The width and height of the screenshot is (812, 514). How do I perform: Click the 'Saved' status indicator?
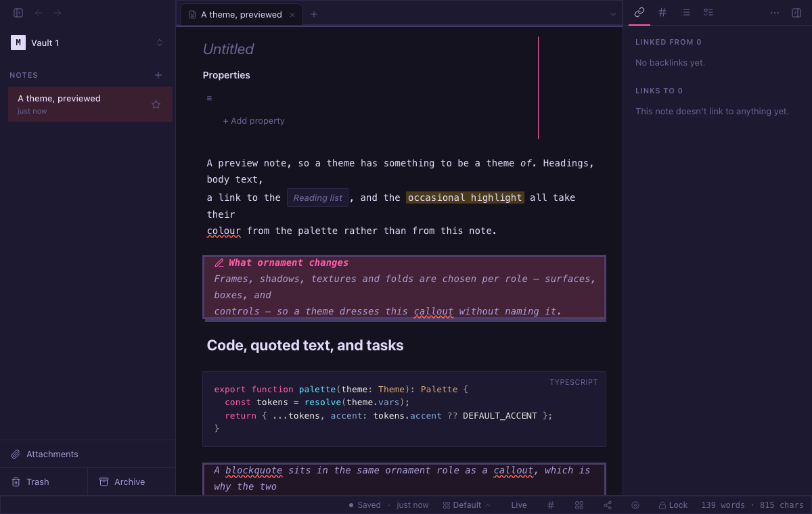point(365,505)
